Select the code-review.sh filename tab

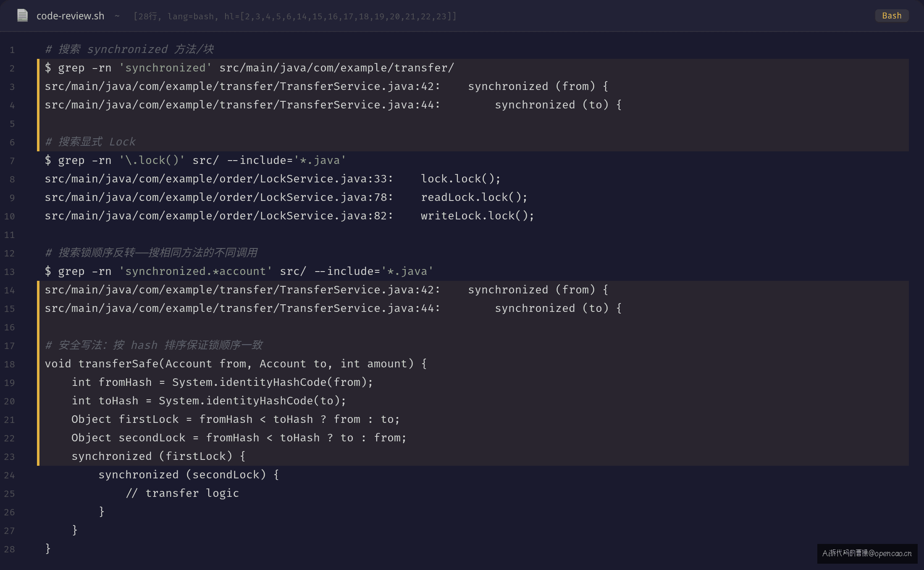click(x=70, y=16)
